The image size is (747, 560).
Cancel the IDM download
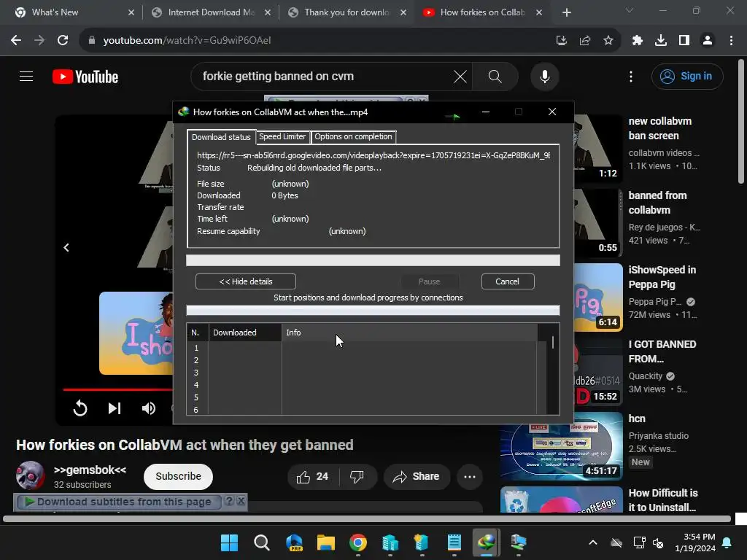coord(508,281)
